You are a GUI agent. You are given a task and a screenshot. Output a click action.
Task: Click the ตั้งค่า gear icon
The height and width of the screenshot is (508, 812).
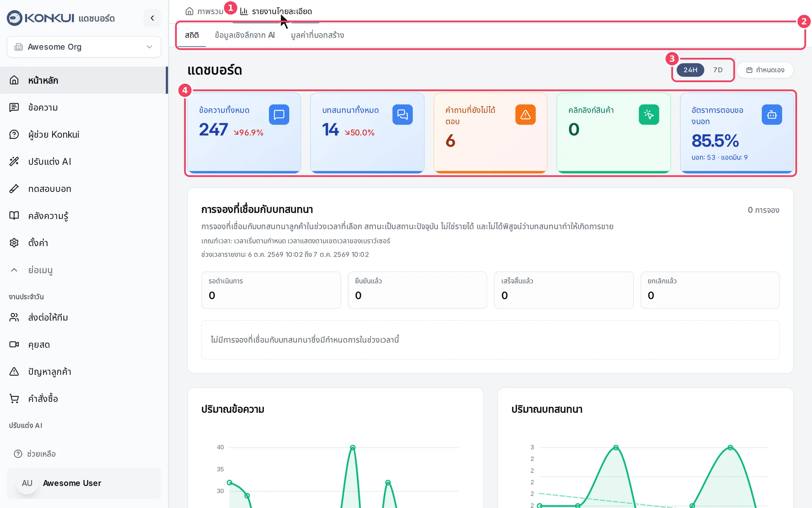(14, 243)
